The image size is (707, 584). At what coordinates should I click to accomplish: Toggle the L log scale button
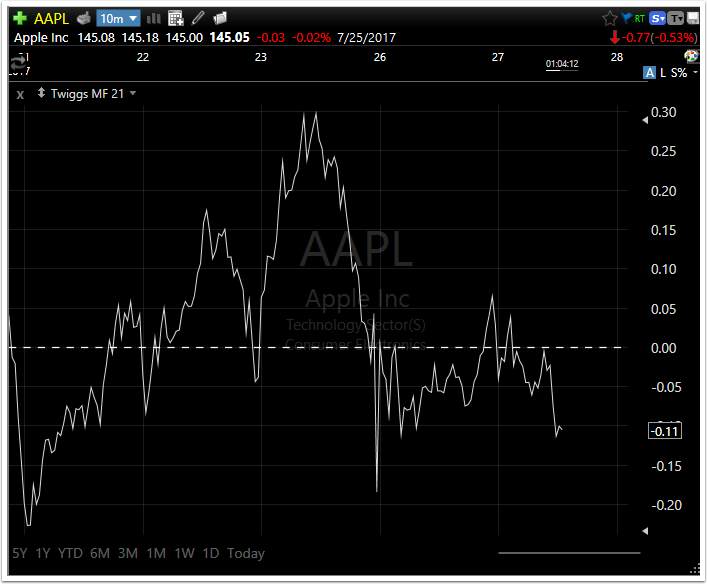[663, 73]
